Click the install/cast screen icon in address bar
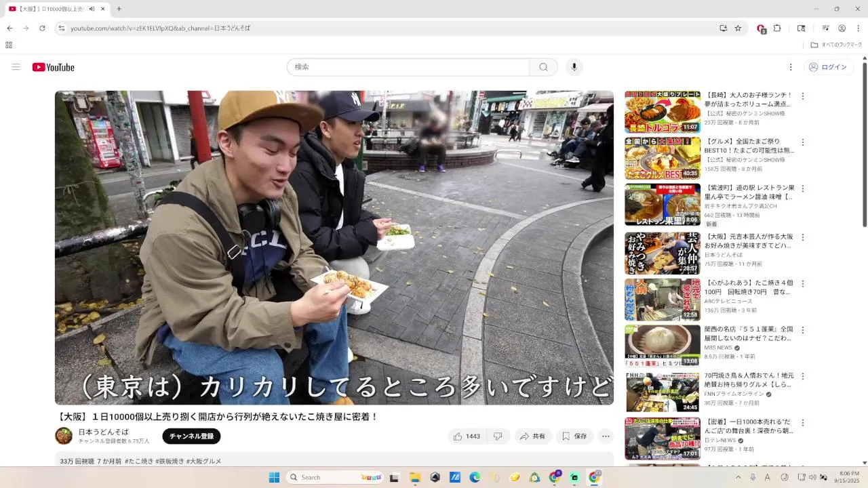 (x=723, y=28)
